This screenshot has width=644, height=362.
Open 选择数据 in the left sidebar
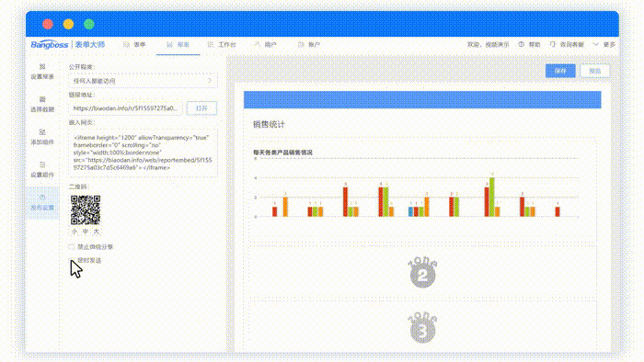(42, 104)
